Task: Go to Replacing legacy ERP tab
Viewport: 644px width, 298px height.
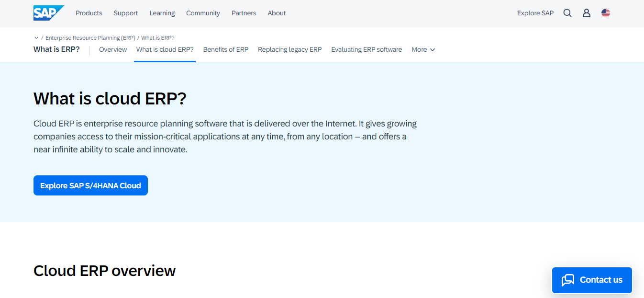Action: (290, 50)
